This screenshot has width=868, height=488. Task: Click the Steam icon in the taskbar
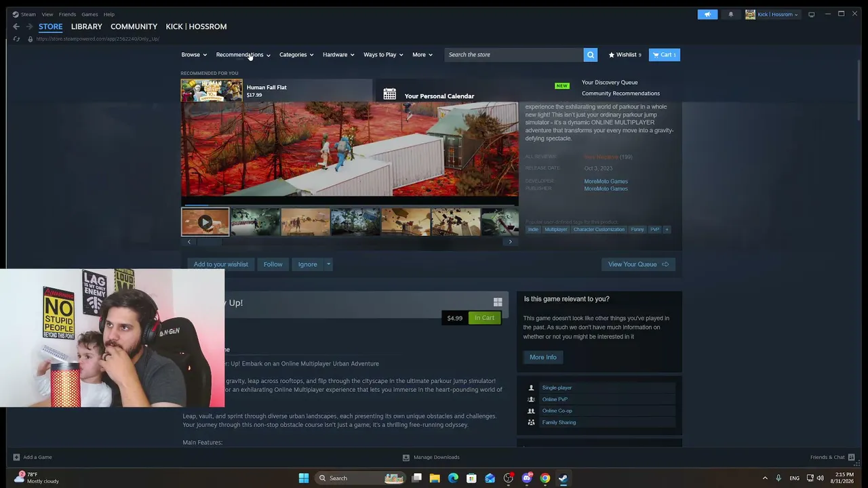[563, 478]
